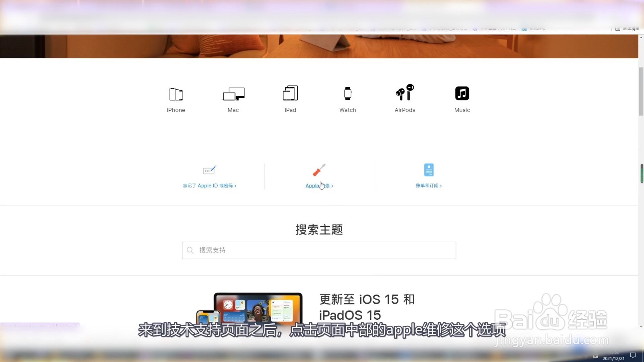644x362 pixels.
Task: Click the AirPods text label
Action: [x=405, y=110]
